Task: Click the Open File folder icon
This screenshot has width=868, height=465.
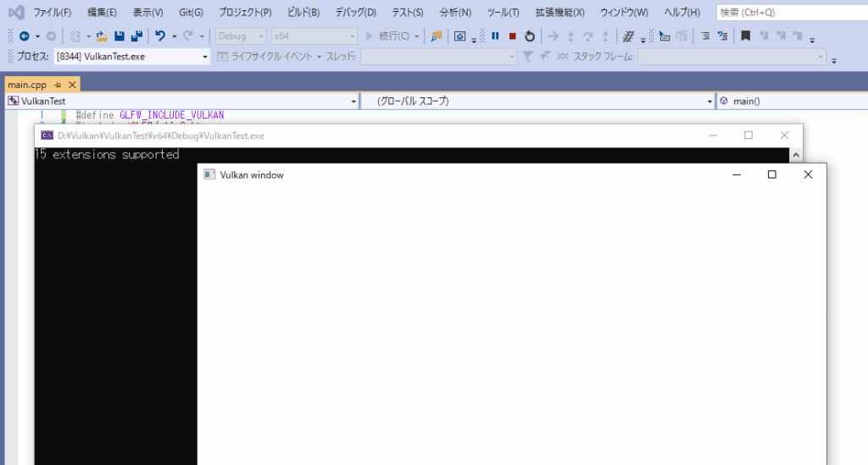Action: tap(102, 36)
